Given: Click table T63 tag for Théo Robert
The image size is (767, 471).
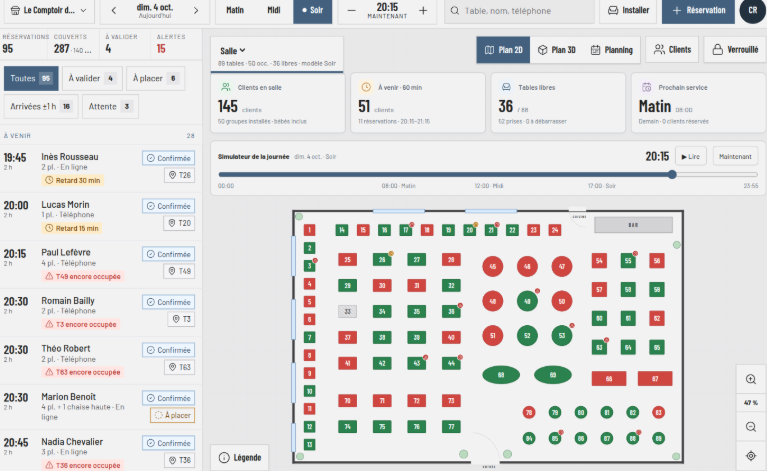Looking at the screenshot, I should (180, 367).
